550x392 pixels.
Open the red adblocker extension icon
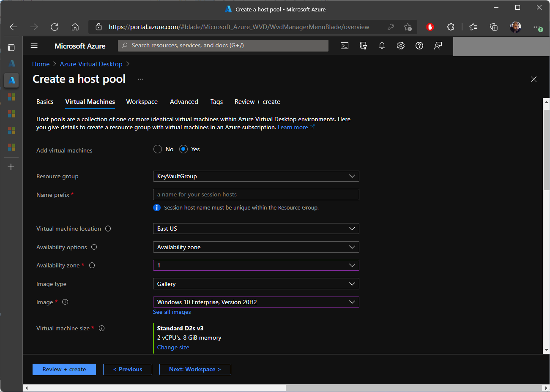point(430,27)
